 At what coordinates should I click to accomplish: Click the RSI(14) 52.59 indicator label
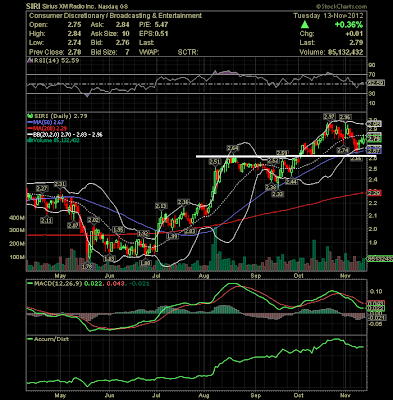point(54,61)
